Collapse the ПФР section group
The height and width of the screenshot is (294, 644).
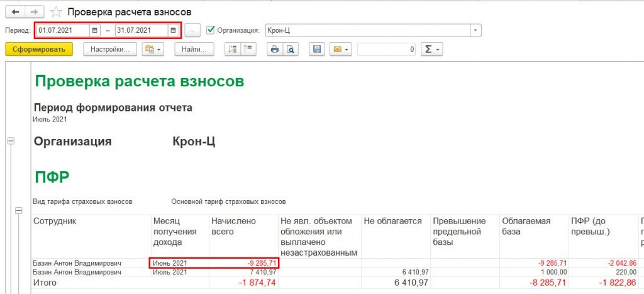[19, 211]
